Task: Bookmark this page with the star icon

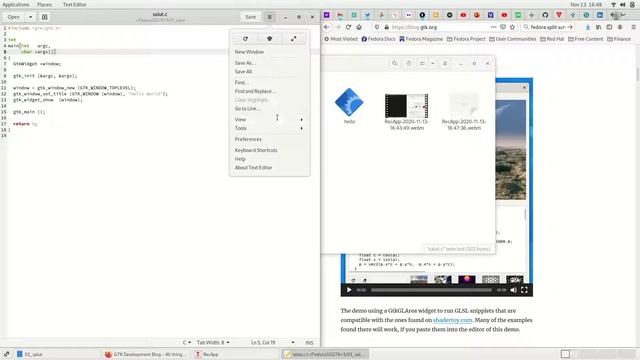Action: pos(512,27)
